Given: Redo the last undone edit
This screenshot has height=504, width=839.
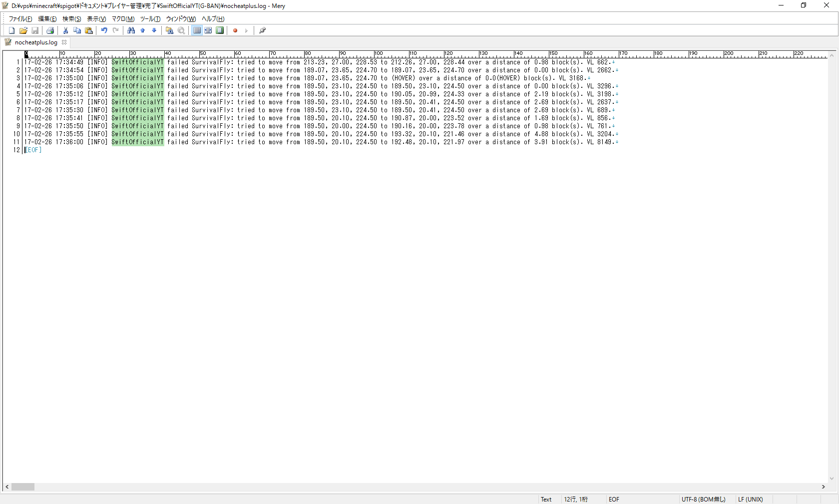Looking at the screenshot, I should (116, 30).
